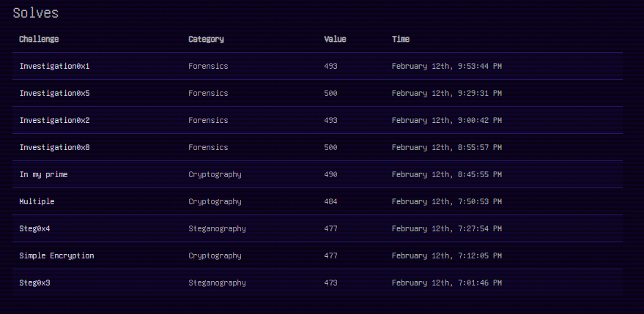Click the Value column header
The height and width of the screenshot is (314, 644).
tap(335, 40)
